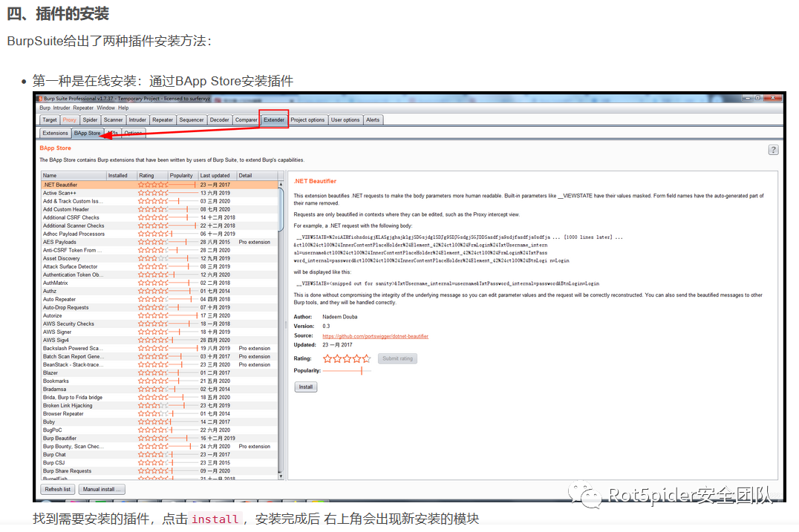Open the User options tab
This screenshot has width=799, height=532.
click(x=345, y=120)
